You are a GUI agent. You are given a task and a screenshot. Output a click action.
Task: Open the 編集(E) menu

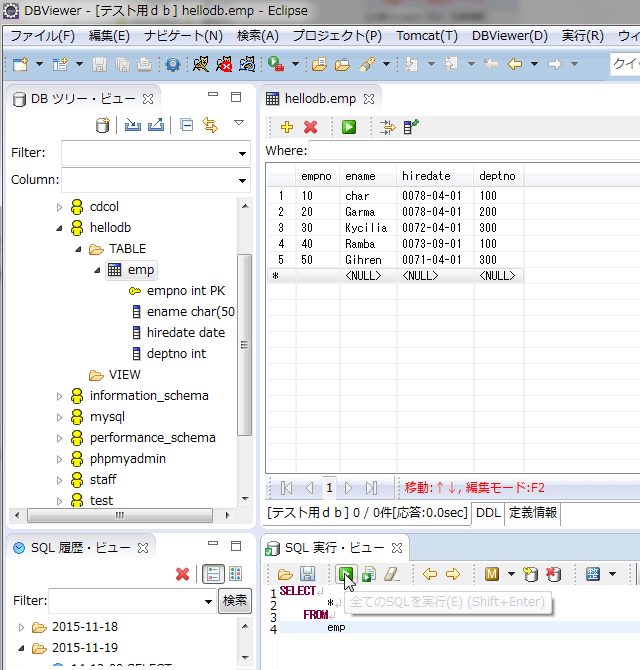[x=109, y=36]
